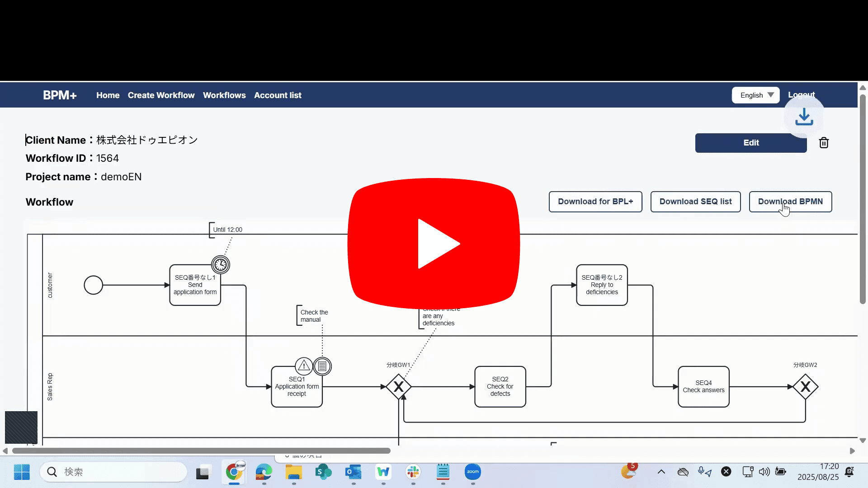Screen dimensions: 868x488
Task: Go to Account list page
Action: pos(278,95)
